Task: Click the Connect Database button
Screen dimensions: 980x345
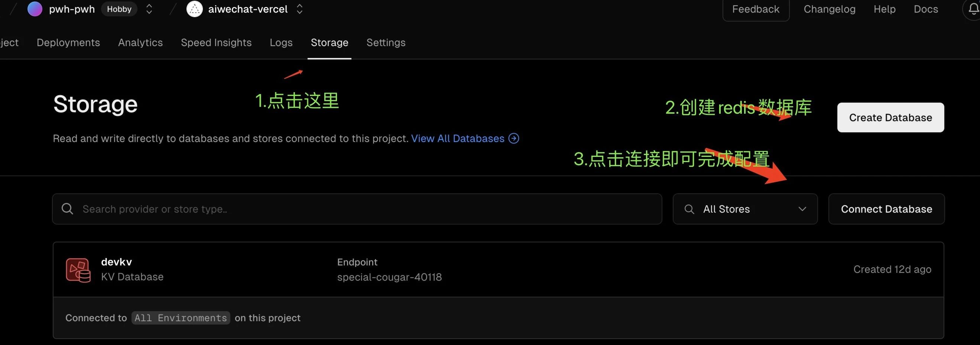Action: (x=886, y=209)
